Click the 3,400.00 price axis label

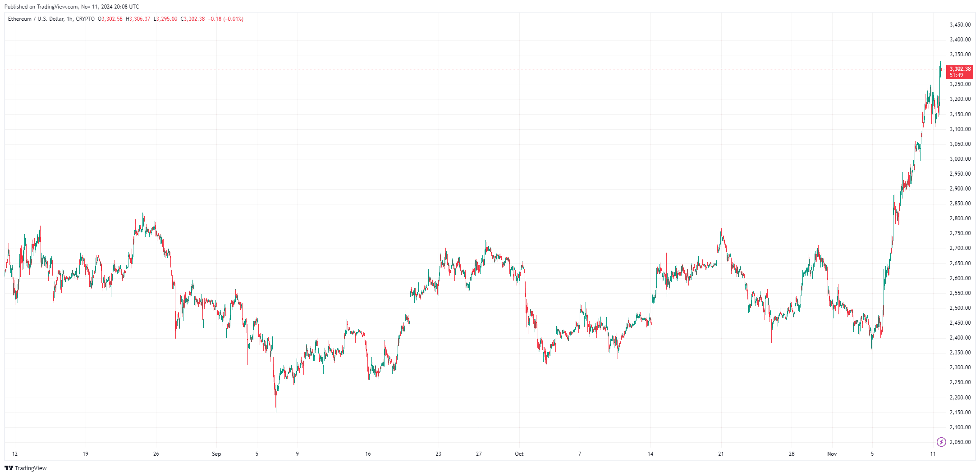click(x=960, y=40)
